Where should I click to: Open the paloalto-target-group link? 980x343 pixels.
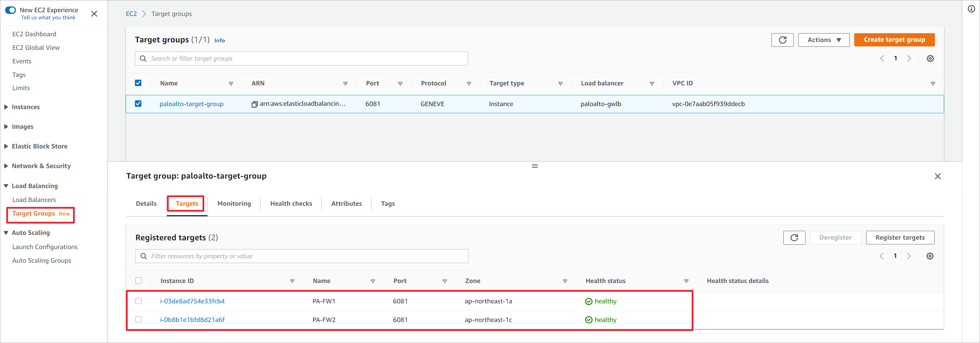192,104
